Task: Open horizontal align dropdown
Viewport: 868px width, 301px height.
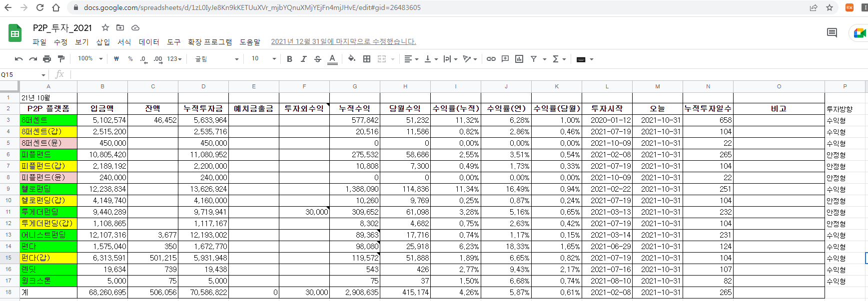Action: click(411, 59)
